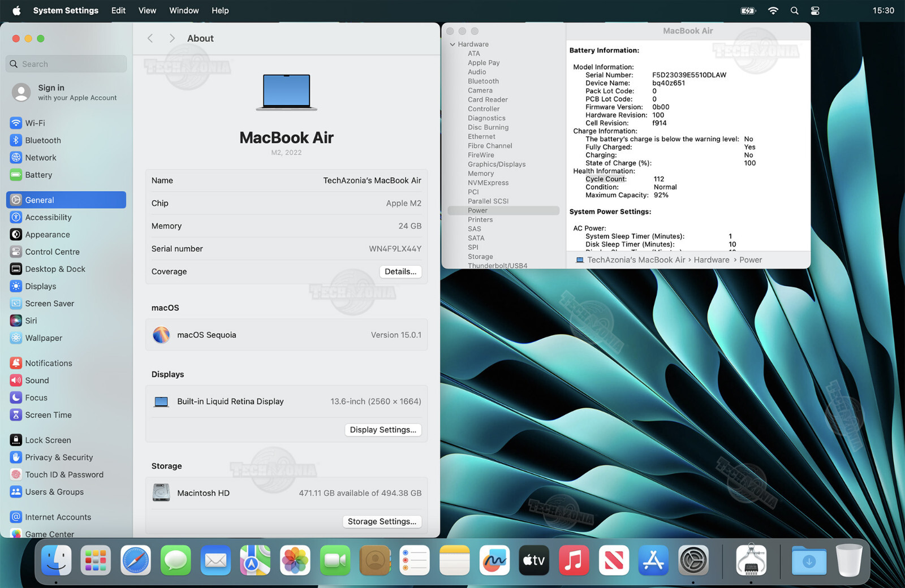This screenshot has height=588, width=905.
Task: Select Desktop & Dock settings
Action: click(66, 269)
